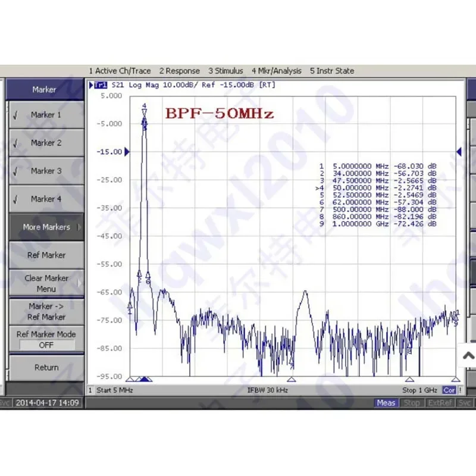Click the Marker -> Ref Marker softkey
Screen dimensions: 476x476
46,311
